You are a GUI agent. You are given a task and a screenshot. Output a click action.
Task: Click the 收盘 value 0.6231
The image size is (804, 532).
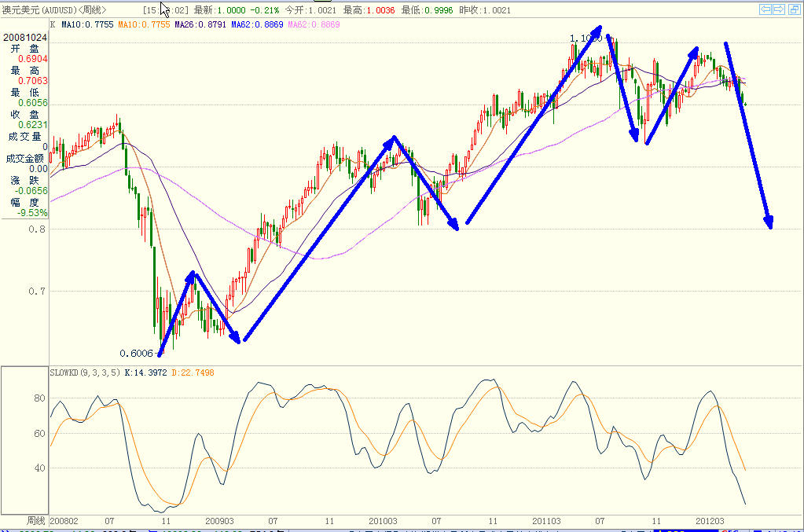(33, 125)
